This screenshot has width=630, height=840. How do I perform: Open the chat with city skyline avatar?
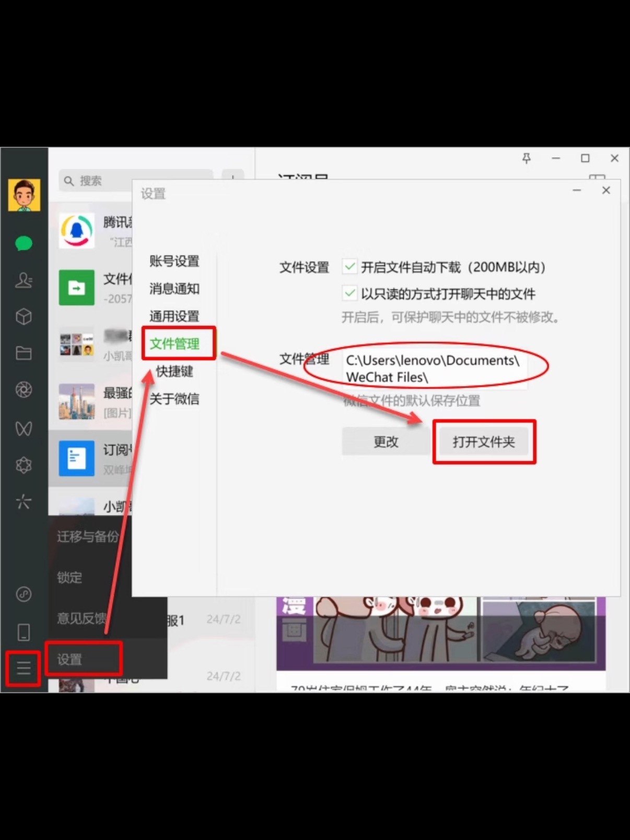(77, 401)
